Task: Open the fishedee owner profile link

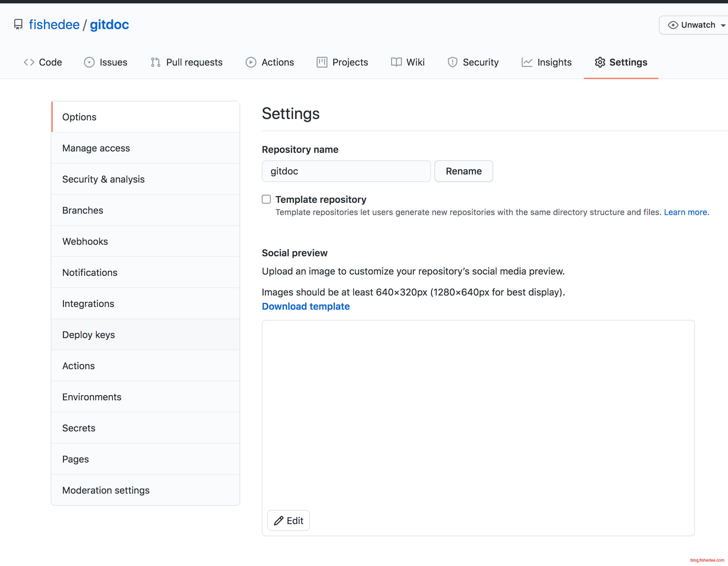Action: coord(54,25)
